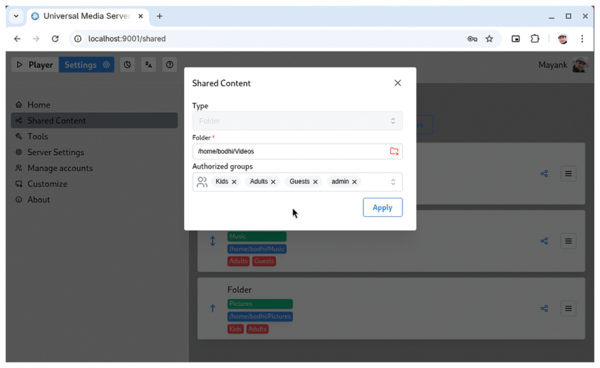Switch to the Player tab
600x368 pixels.
[x=35, y=65]
